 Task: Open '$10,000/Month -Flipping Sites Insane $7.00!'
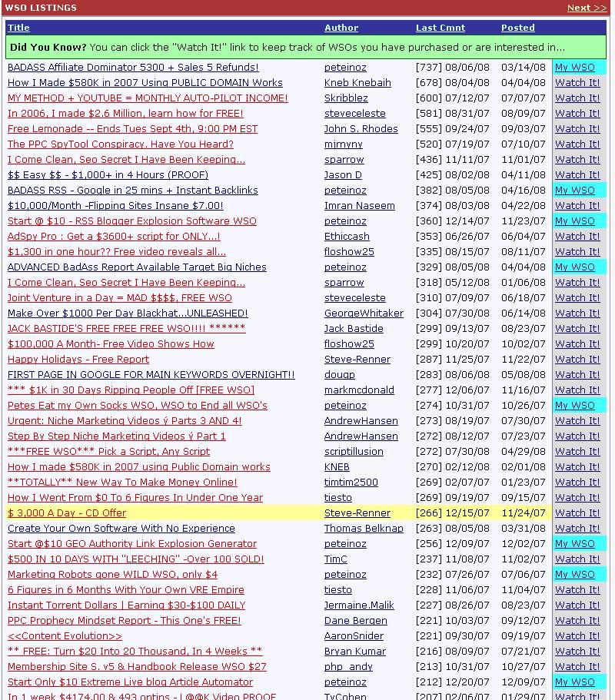(115, 206)
